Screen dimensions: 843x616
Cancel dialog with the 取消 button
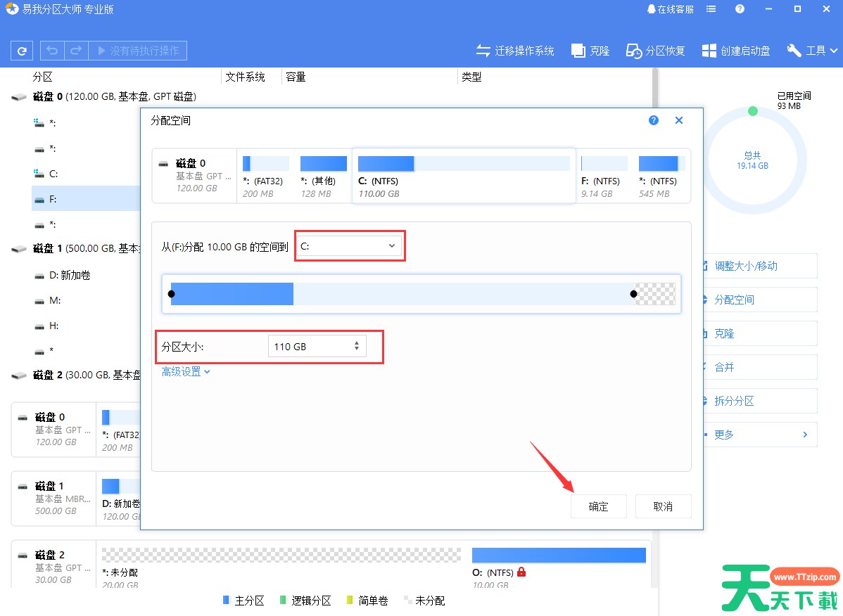click(663, 506)
